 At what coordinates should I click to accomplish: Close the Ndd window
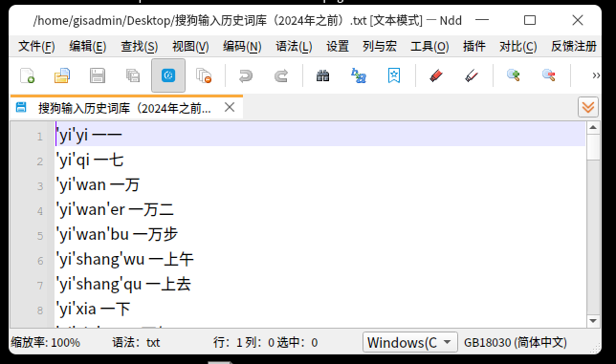(x=577, y=20)
